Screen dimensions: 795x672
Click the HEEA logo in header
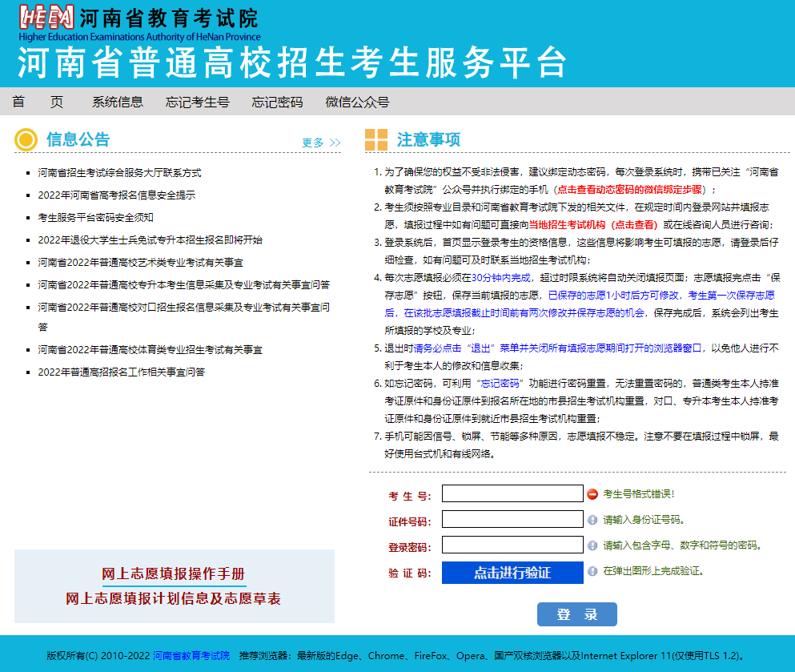click(x=46, y=18)
